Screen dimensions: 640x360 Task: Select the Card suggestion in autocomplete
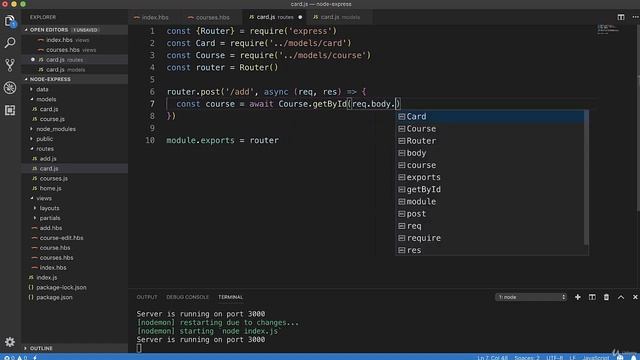point(490,116)
